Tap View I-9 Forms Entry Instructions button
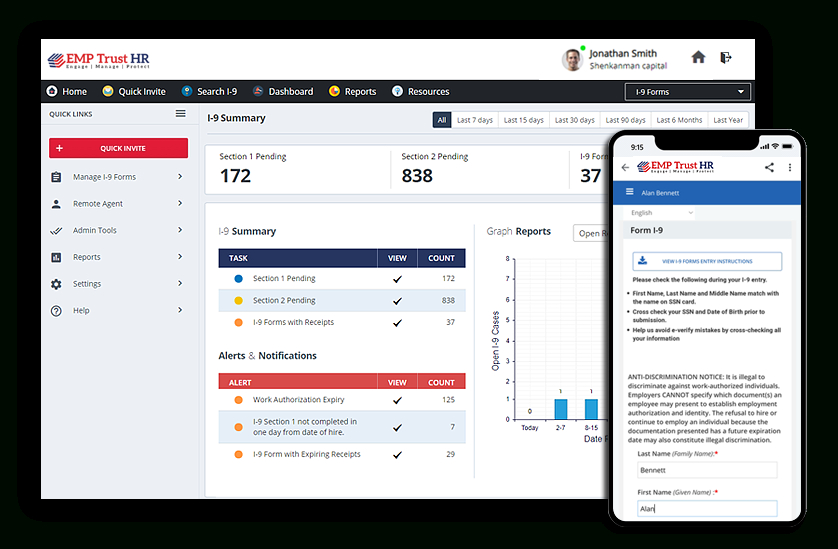This screenshot has width=838, height=549. (x=707, y=261)
